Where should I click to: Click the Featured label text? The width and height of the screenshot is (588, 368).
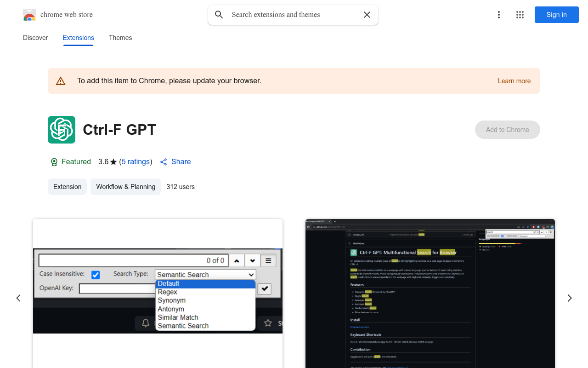76,162
